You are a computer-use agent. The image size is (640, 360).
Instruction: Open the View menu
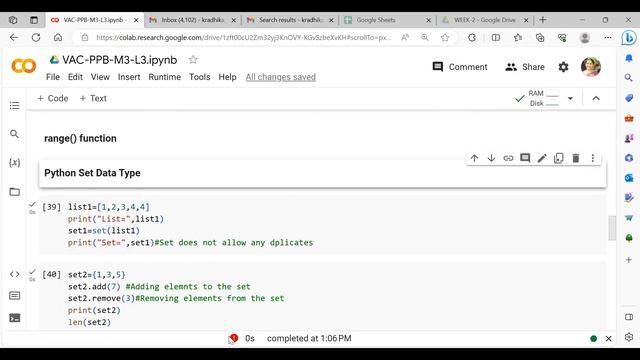tap(100, 77)
